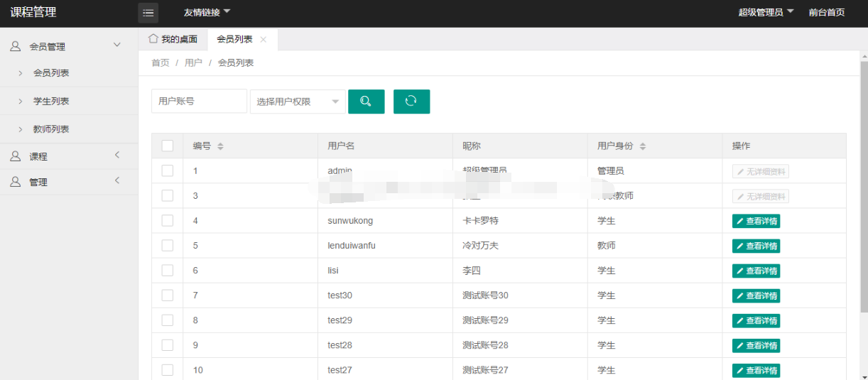Check the box for lisi row
Viewport: 868px width, 380px height.
(168, 270)
